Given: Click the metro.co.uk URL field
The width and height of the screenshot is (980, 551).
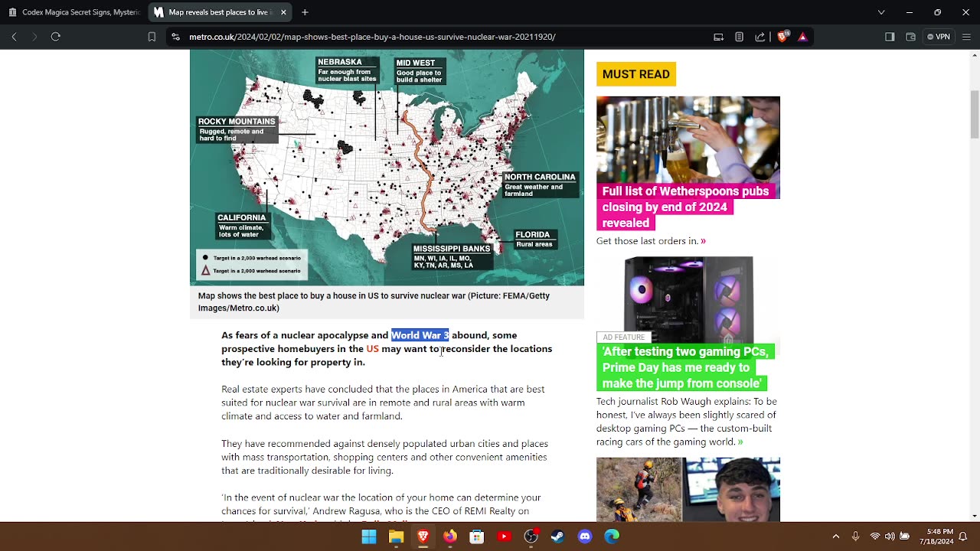Looking at the screenshot, I should pos(372,37).
